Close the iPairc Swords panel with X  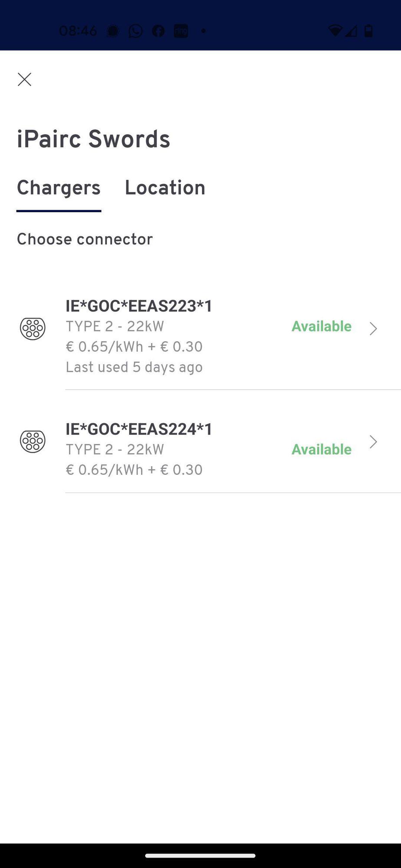(24, 79)
